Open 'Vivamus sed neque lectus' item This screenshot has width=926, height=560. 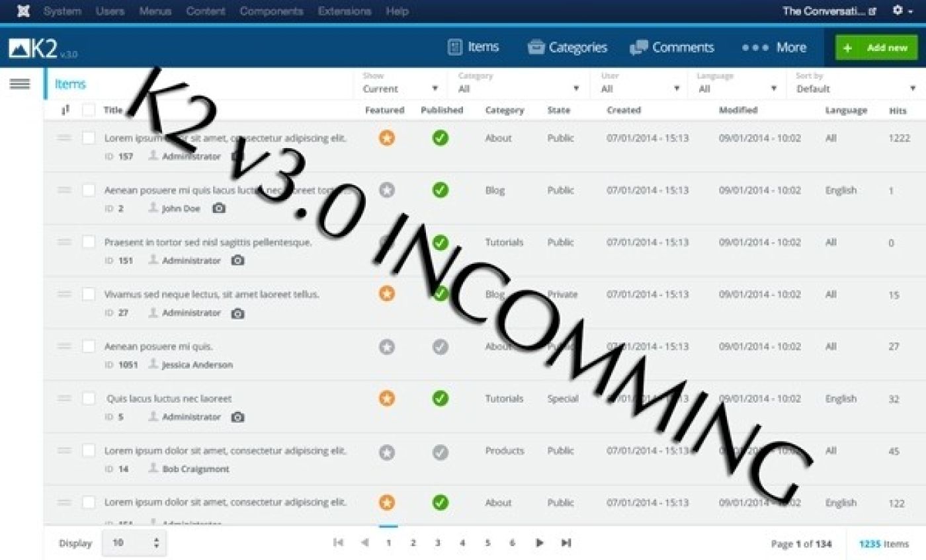pos(212,294)
